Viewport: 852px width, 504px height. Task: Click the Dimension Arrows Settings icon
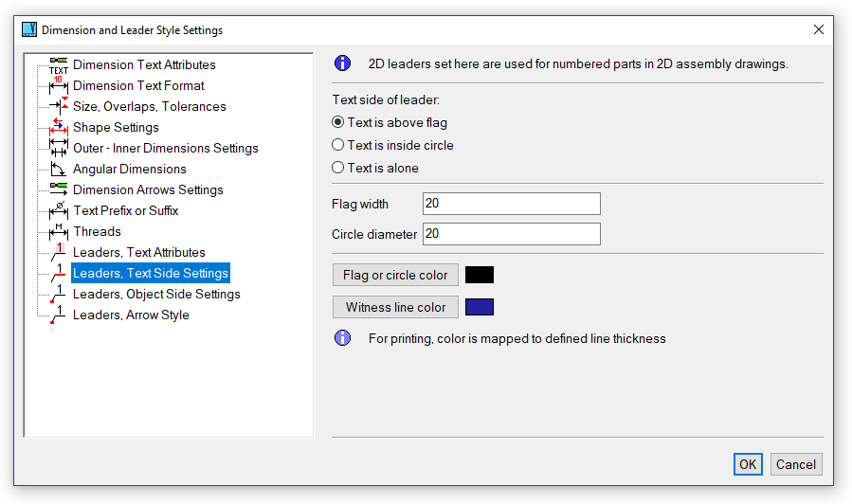[x=59, y=190]
